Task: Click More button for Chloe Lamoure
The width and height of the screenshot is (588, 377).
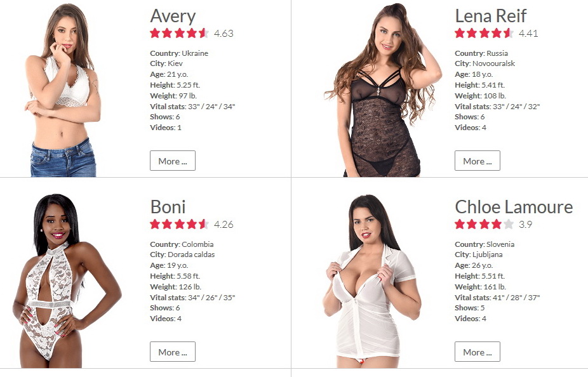Action: pyautogui.click(x=478, y=352)
